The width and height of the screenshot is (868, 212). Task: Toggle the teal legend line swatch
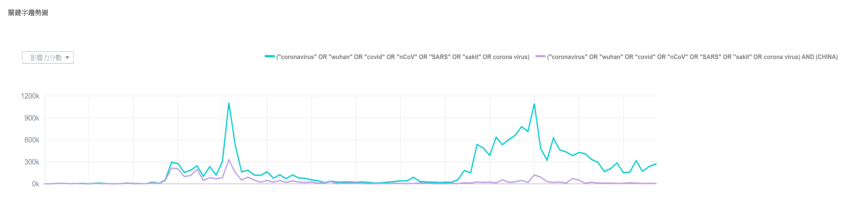click(x=269, y=56)
